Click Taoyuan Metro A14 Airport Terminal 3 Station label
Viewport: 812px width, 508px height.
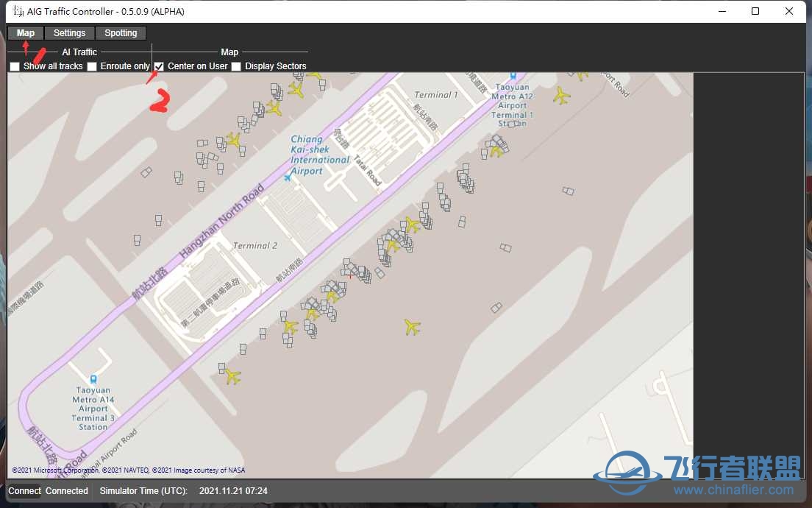click(x=93, y=409)
